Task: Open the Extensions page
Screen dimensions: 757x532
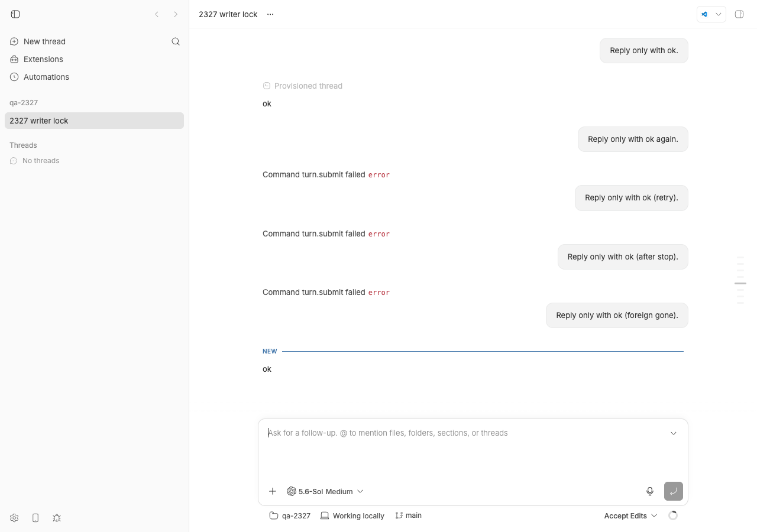Action: click(x=37, y=59)
